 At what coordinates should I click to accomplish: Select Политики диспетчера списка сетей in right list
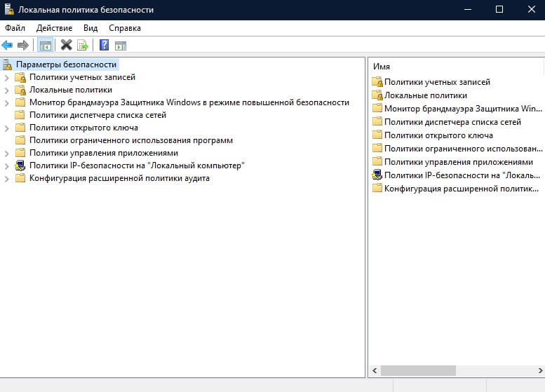[452, 122]
